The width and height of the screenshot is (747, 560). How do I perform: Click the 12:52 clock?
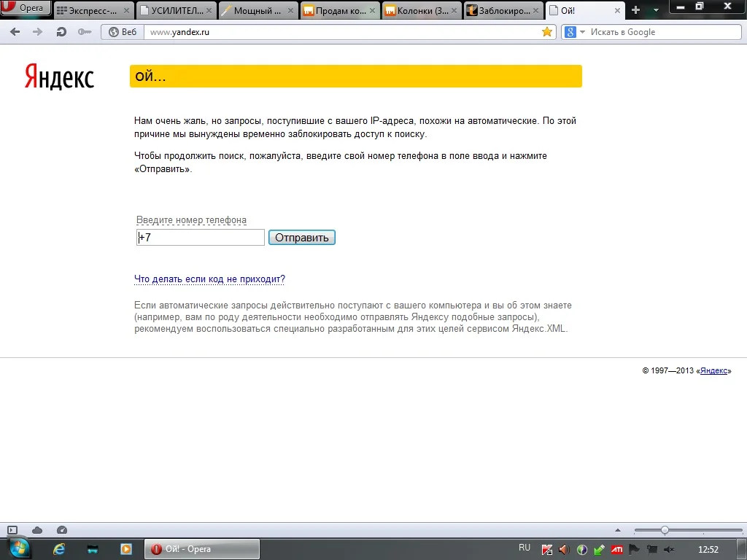708,550
